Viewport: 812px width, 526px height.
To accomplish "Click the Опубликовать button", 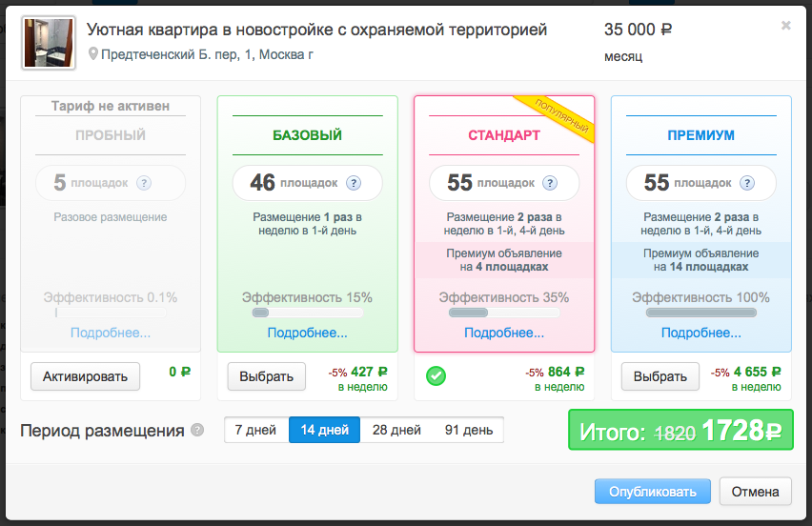I will pyautogui.click(x=653, y=492).
